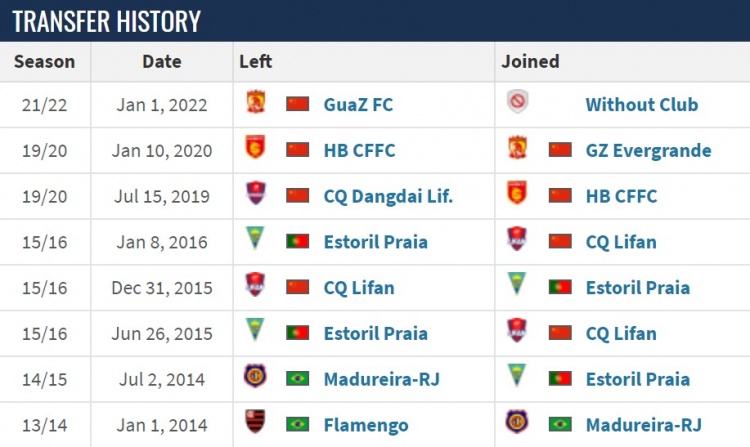Click the Without Club no-entry badge icon
Image resolution: width=750 pixels, height=447 pixels.
518,101
